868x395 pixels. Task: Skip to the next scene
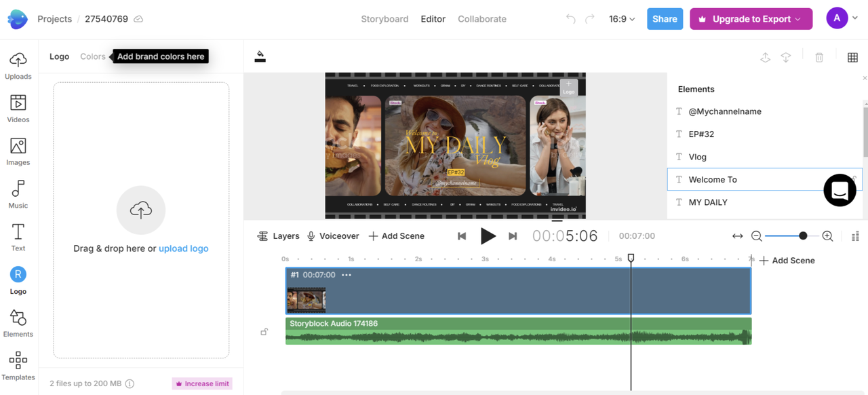tap(513, 236)
